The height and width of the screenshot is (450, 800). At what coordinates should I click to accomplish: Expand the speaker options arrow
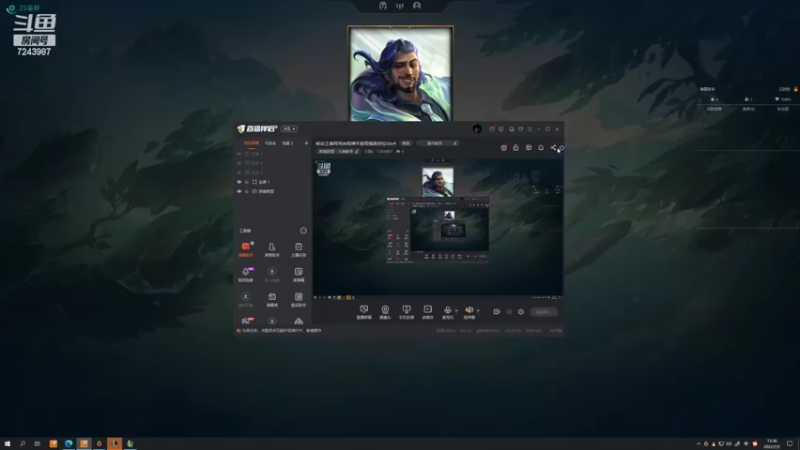(x=478, y=310)
